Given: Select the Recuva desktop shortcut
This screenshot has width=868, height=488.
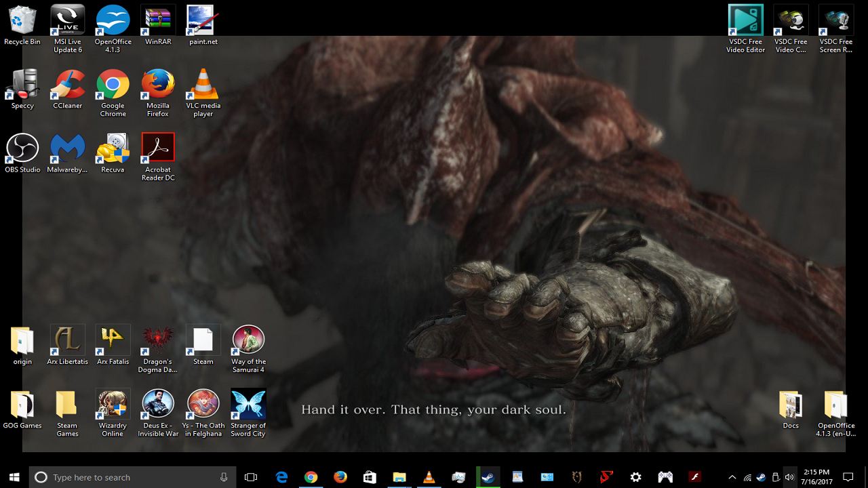Looking at the screenshot, I should [113, 153].
